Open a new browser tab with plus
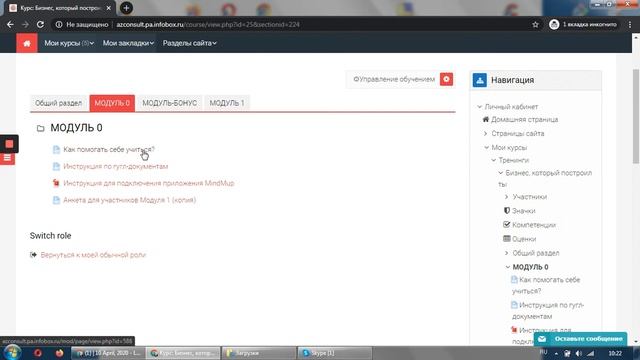 click(x=126, y=8)
